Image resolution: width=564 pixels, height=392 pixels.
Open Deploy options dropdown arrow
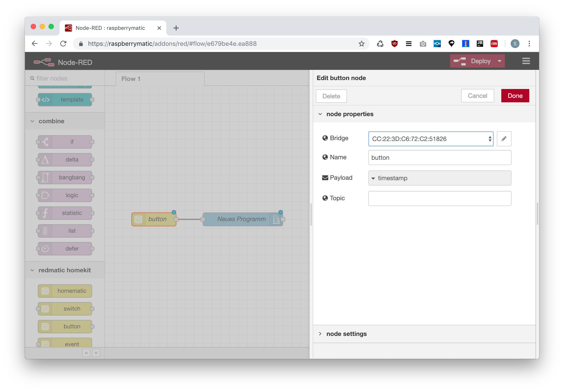pos(499,61)
